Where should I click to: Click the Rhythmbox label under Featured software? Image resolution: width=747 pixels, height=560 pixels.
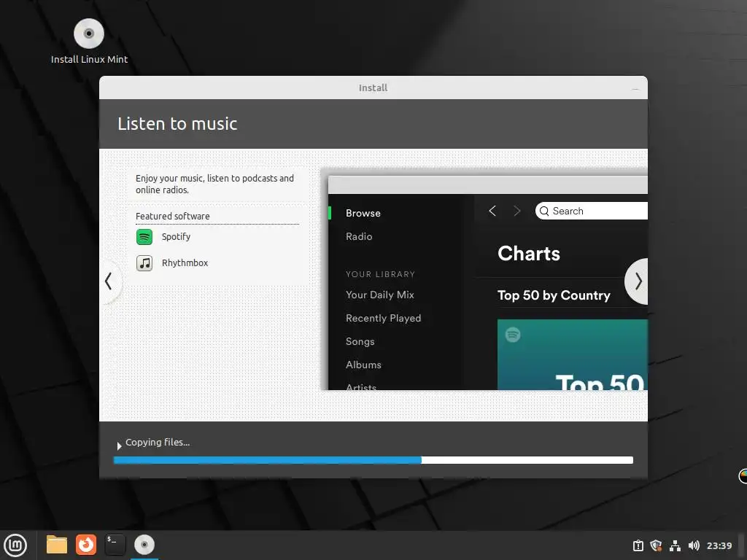coord(185,262)
